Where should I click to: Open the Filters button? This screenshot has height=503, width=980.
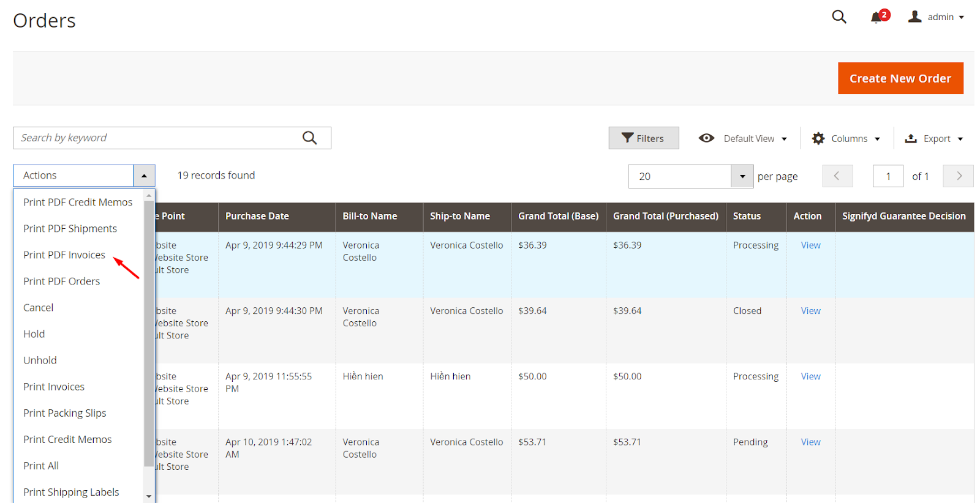(643, 138)
